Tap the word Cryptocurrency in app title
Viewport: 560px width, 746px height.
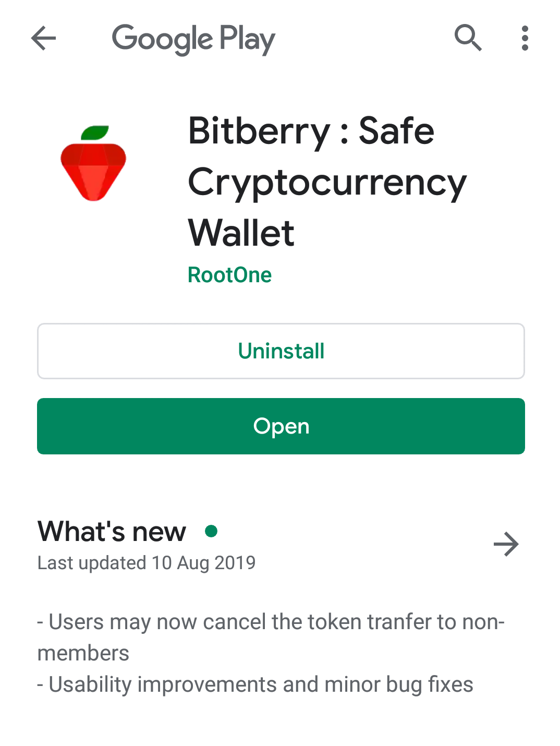tap(327, 183)
